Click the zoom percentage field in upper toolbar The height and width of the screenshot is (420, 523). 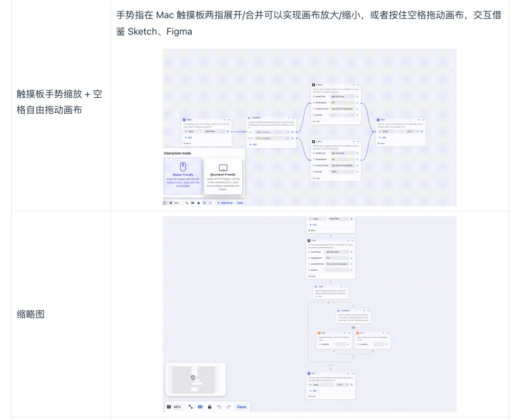[178, 203]
